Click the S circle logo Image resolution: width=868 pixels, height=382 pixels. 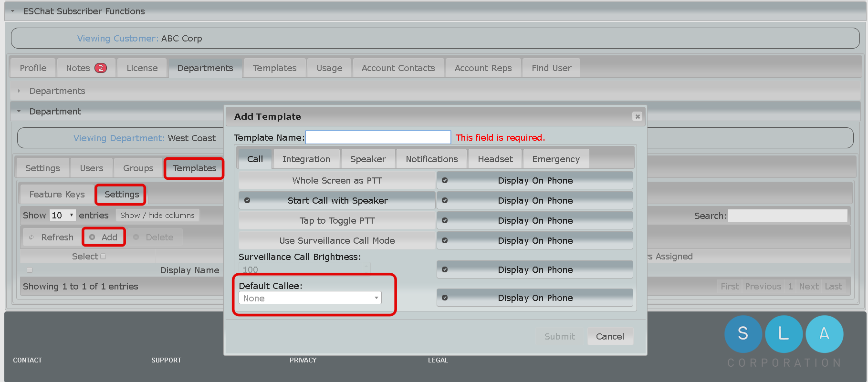(743, 333)
